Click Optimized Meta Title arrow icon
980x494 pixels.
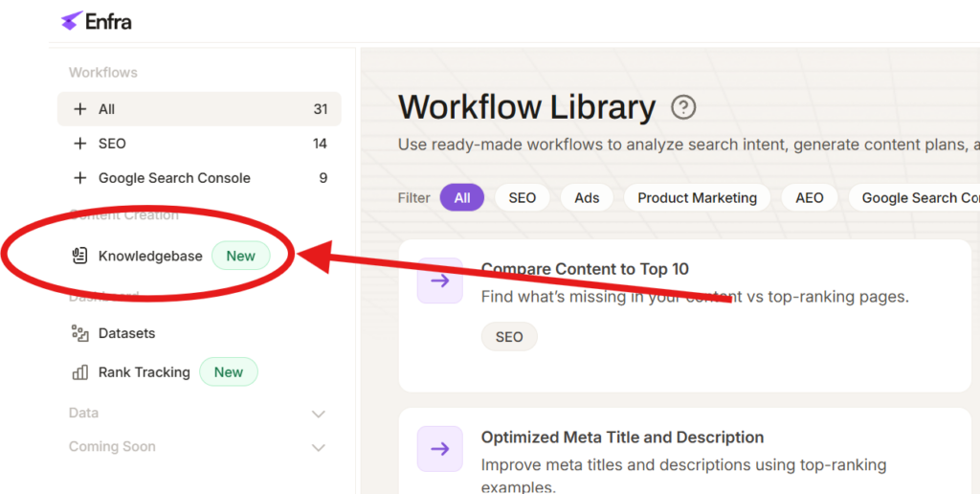click(x=440, y=448)
